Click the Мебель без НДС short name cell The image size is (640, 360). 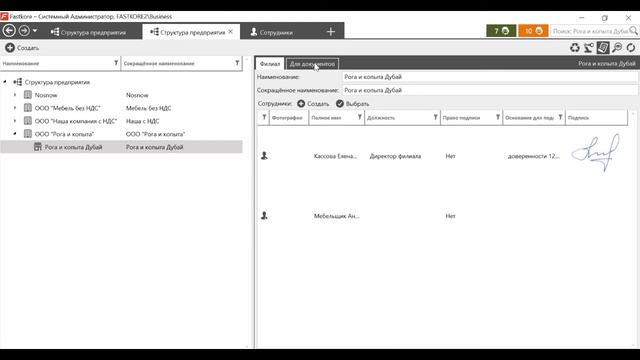tap(149, 108)
